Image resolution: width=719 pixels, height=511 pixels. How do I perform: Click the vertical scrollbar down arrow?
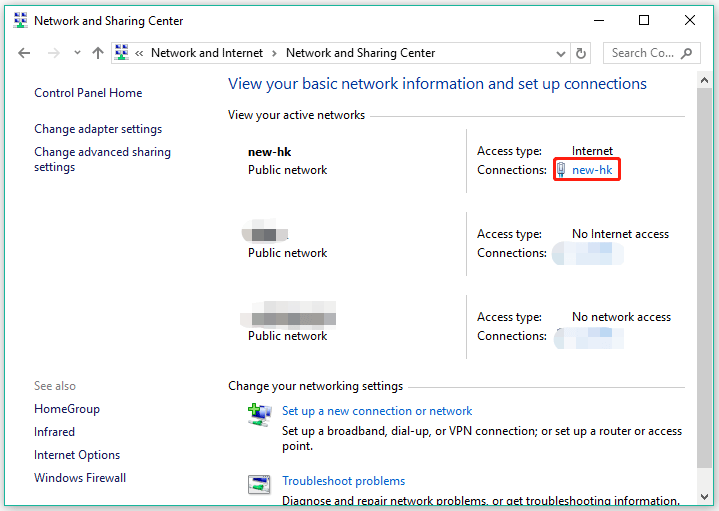[x=704, y=497]
